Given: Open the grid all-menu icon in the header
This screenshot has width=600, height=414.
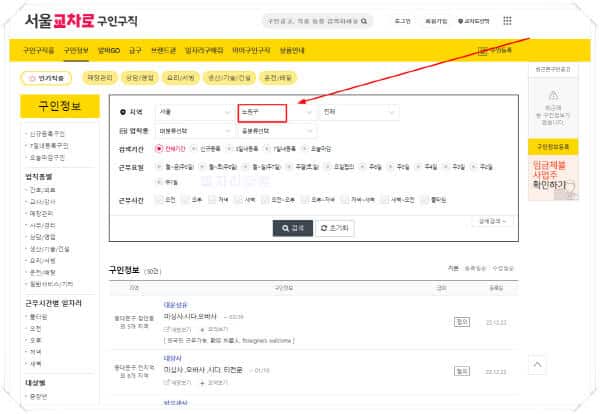Looking at the screenshot, I should click(x=507, y=21).
